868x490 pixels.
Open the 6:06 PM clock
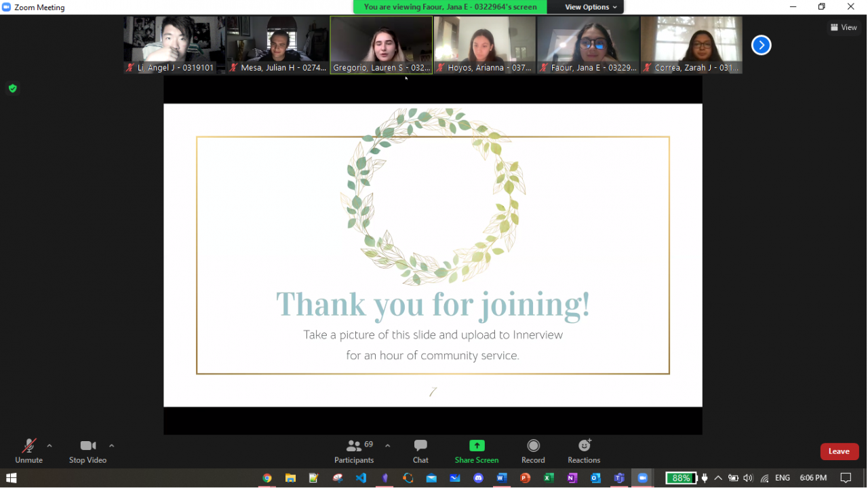tap(813, 478)
